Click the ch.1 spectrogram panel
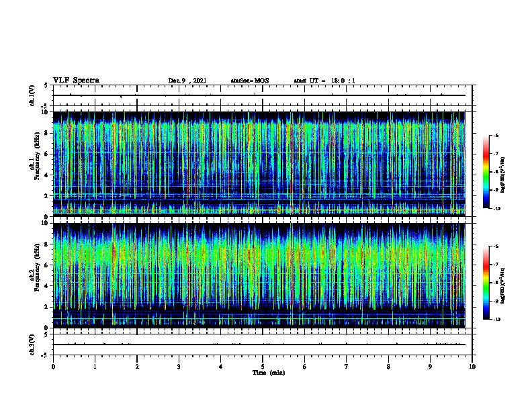The height and width of the screenshot is (411, 532). point(259,164)
